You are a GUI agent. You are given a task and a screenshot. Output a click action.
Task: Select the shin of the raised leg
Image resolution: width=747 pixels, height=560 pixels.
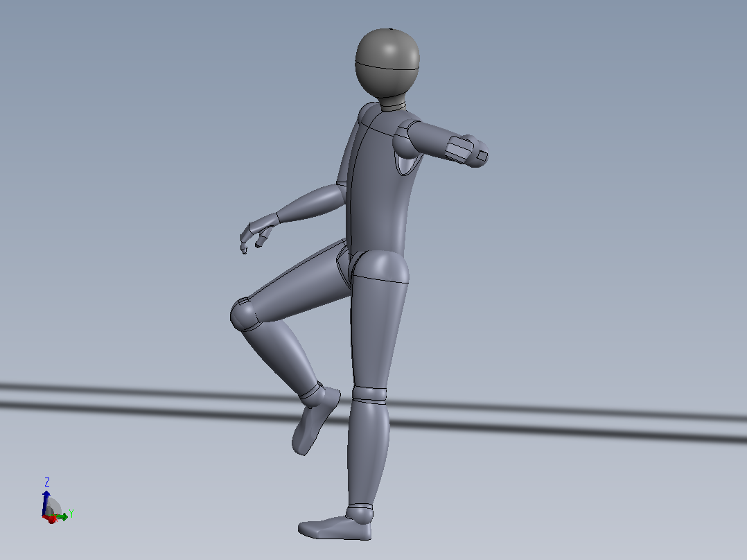[281, 358]
